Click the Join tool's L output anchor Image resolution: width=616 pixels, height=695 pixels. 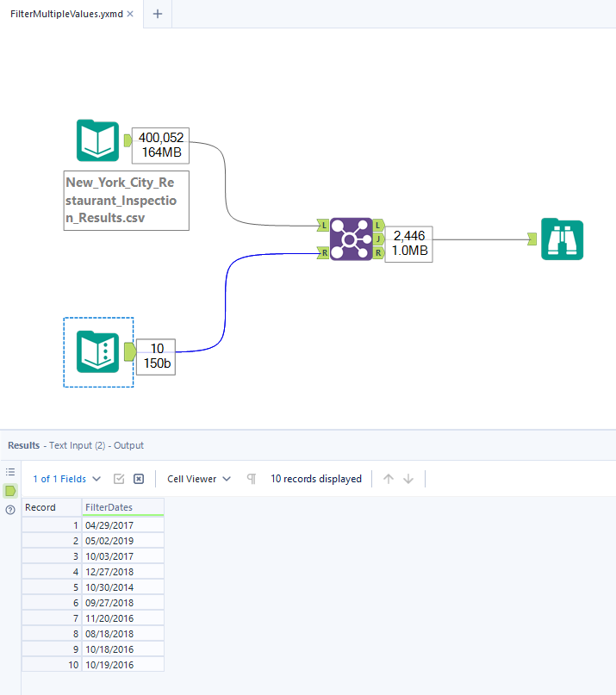378,225
